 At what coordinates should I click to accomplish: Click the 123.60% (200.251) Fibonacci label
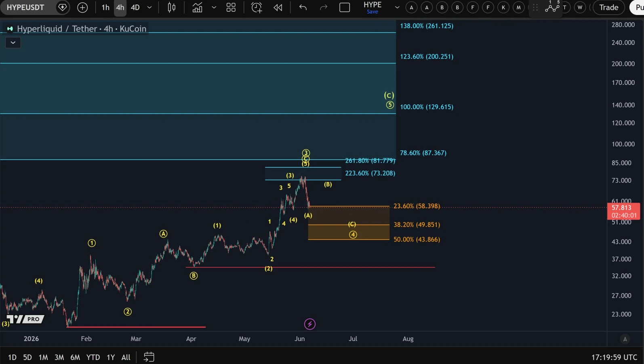427,57
